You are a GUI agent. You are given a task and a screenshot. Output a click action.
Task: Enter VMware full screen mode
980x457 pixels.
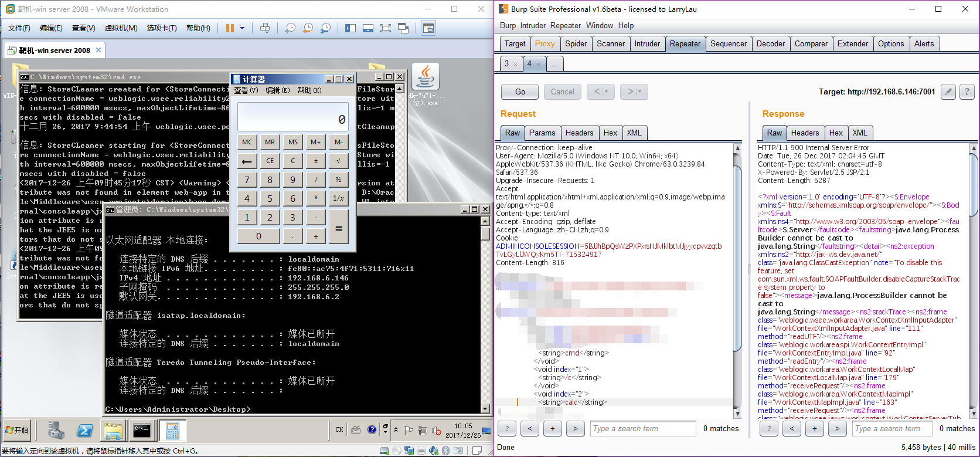pyautogui.click(x=385, y=28)
